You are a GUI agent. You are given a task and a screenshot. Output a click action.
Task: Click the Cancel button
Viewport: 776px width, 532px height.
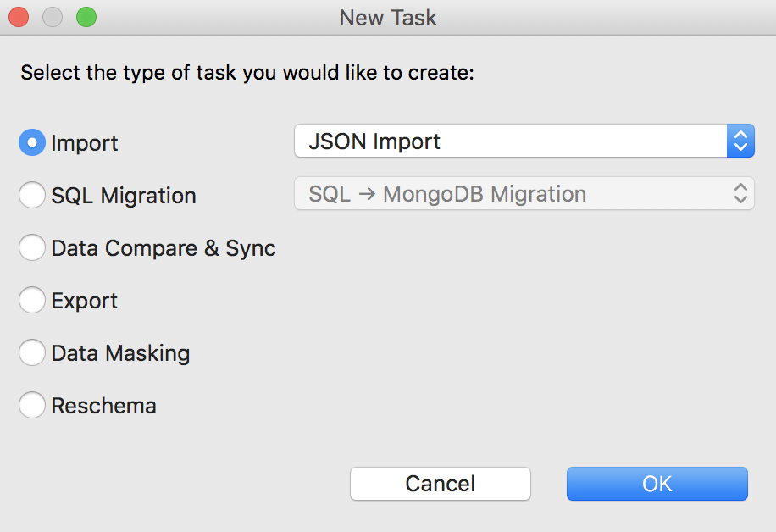pos(441,484)
